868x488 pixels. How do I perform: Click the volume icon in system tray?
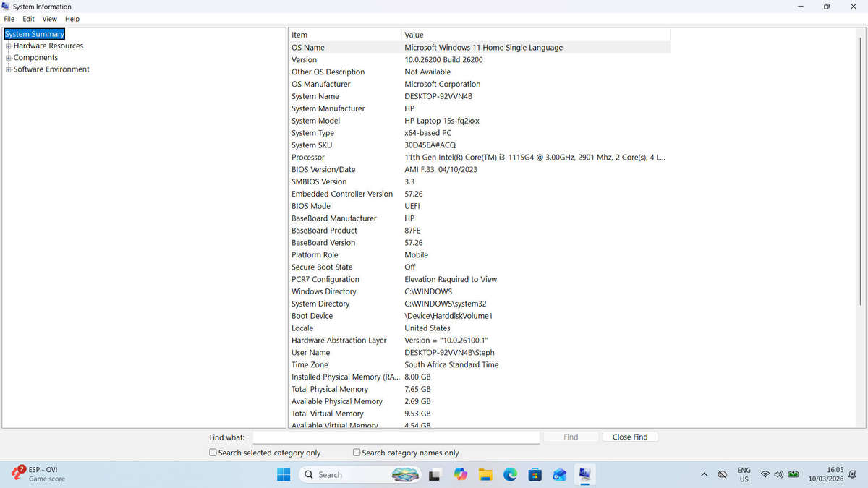click(778, 474)
